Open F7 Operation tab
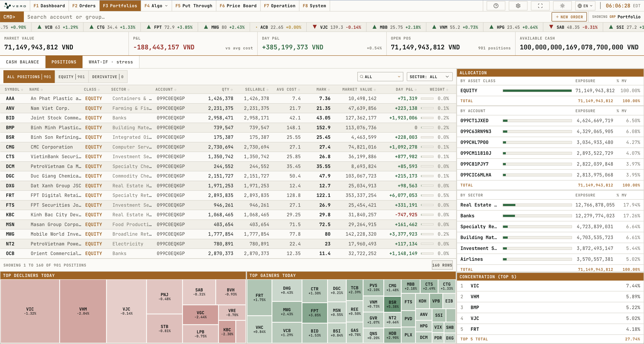The width and height of the screenshot is (644, 344). tap(279, 6)
